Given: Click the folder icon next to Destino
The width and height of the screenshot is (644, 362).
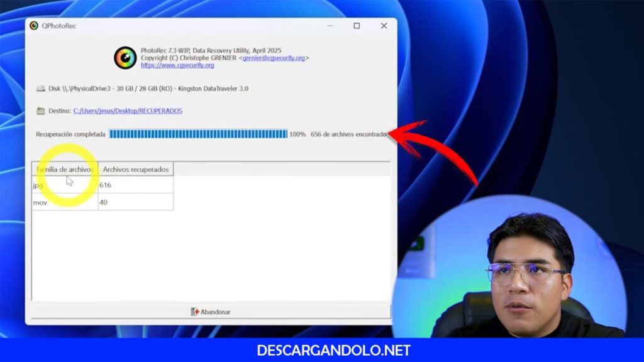Looking at the screenshot, I should (41, 111).
